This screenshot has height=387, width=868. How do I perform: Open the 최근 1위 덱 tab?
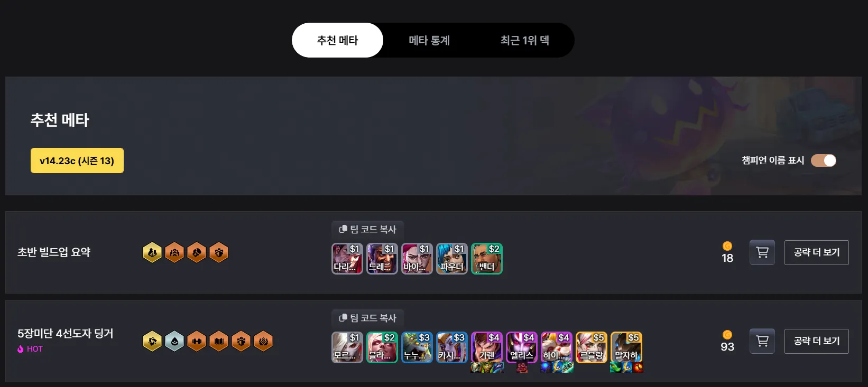pos(525,40)
